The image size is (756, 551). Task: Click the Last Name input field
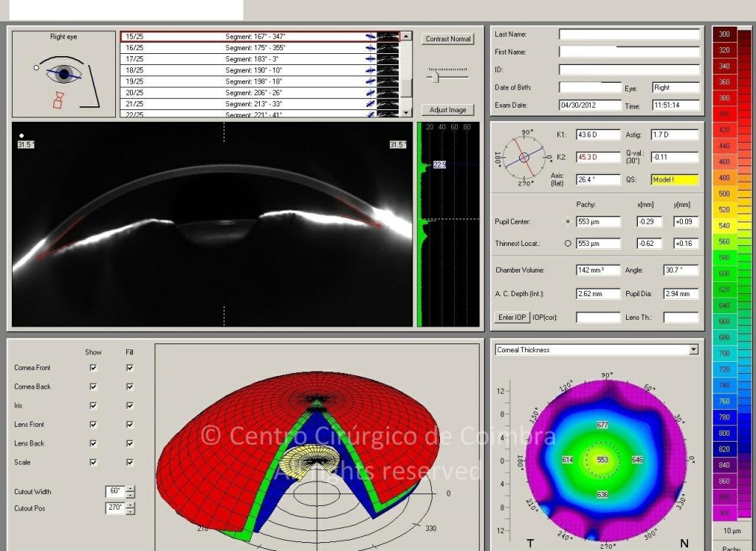click(629, 34)
